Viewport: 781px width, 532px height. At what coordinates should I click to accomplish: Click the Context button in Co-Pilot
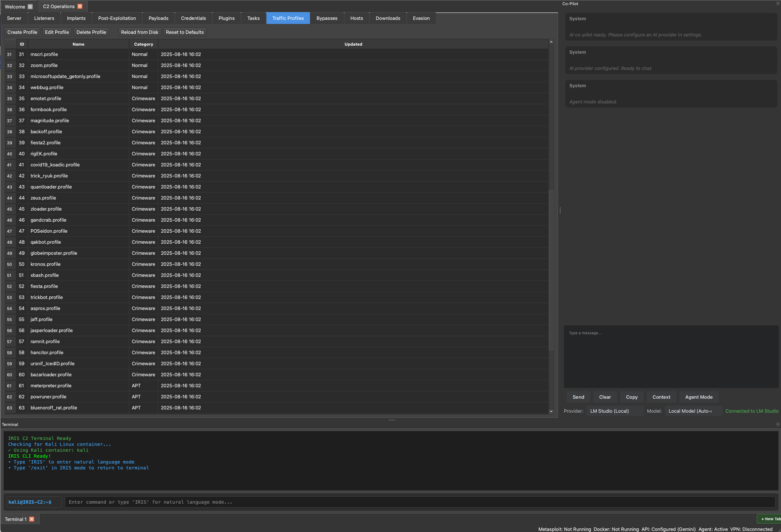[x=661, y=397]
